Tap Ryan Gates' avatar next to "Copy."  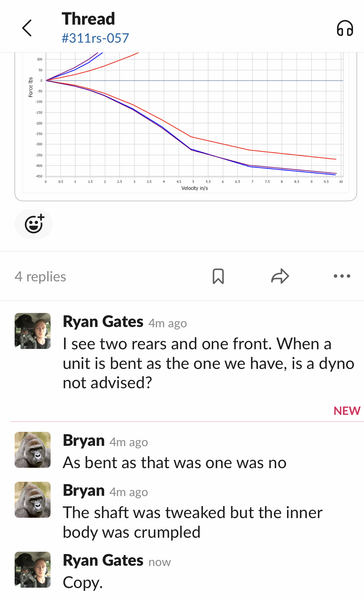pos(33,570)
